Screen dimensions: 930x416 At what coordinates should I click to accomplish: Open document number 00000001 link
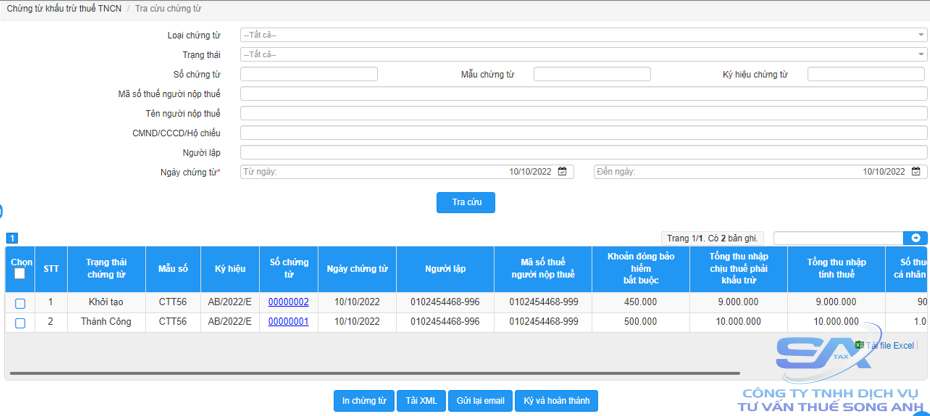coord(288,322)
